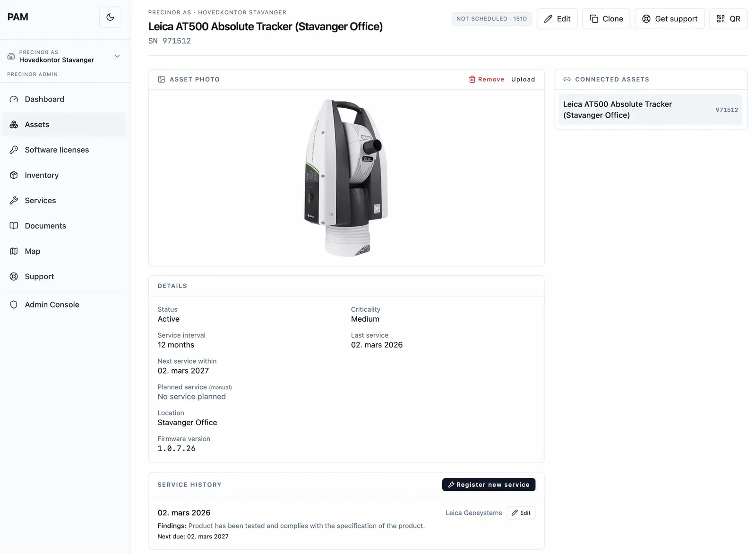
Task: Open the Documents book icon
Action: click(x=14, y=226)
